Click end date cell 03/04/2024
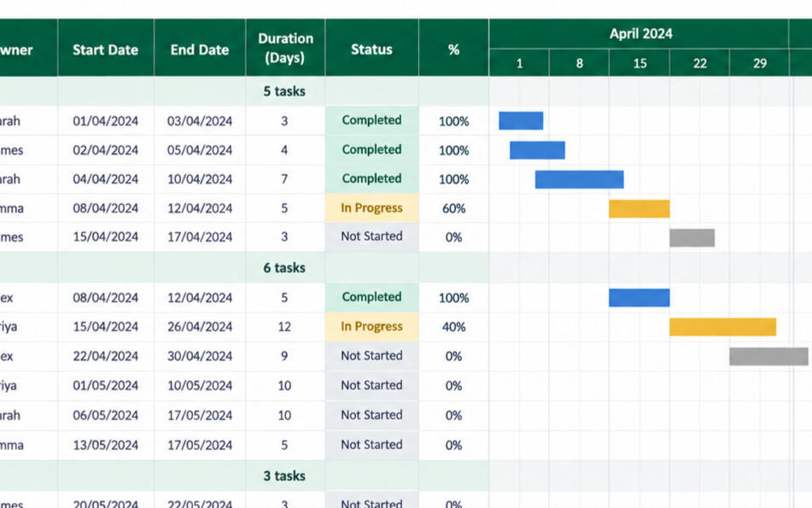812x508 pixels. (x=200, y=121)
